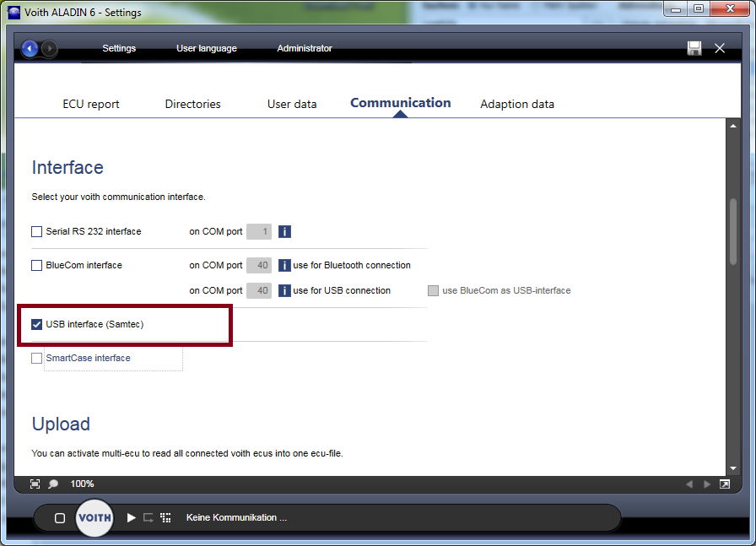Switch to the User data tab
The width and height of the screenshot is (756, 546).
(x=292, y=104)
